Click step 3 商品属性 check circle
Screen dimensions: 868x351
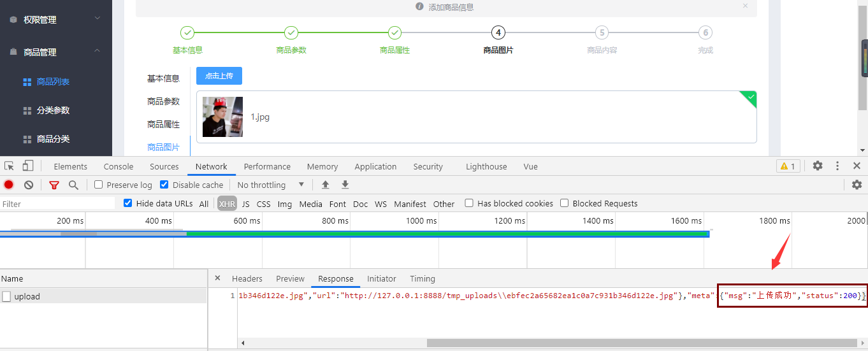394,32
